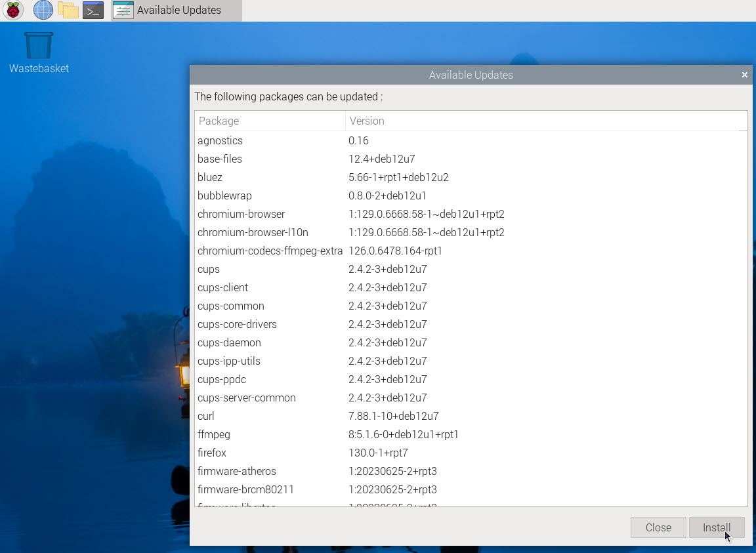Click version 7.88.1-10+deb12u7
Screen dimensions: 756x553
[394, 416]
